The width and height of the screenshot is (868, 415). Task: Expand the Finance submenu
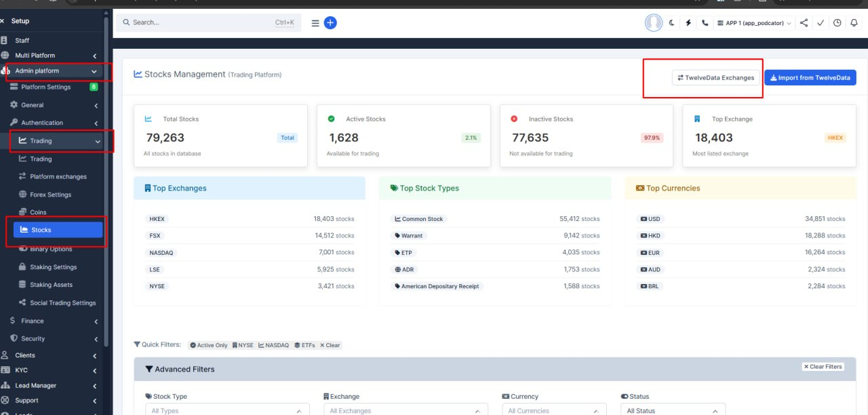point(96,321)
